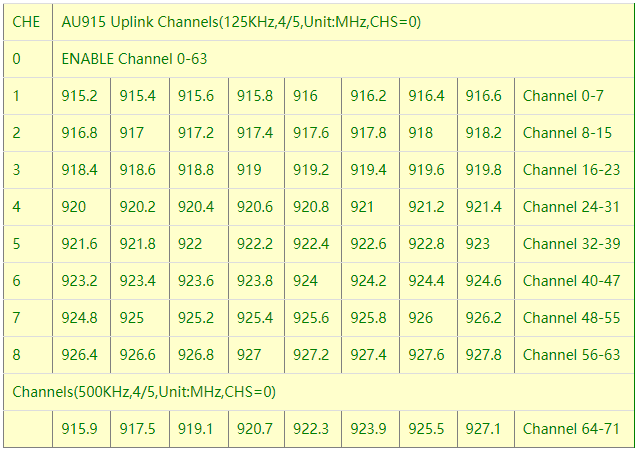Select the Channel 16-23 label
Image resolution: width=638 pixels, height=451 pixels.
[x=571, y=170]
